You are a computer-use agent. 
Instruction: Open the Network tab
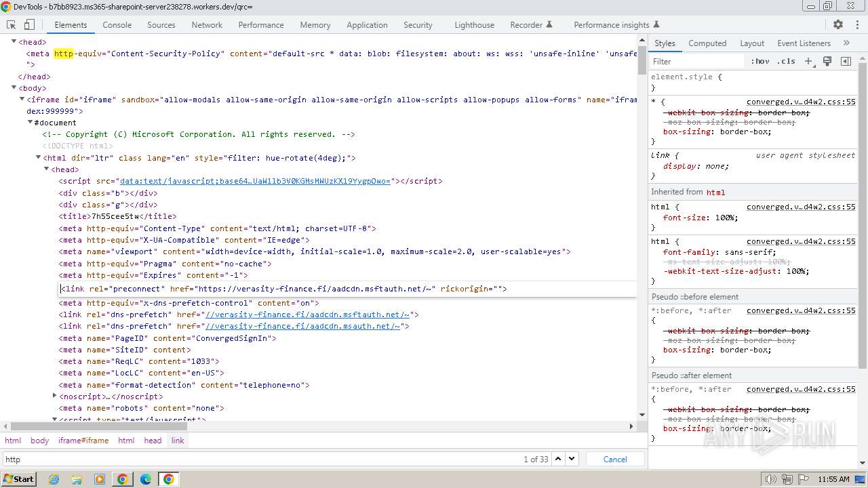point(207,25)
